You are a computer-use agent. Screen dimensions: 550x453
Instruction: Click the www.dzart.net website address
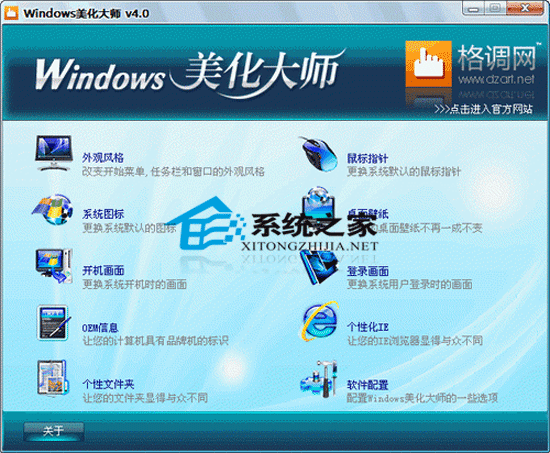coord(496,80)
